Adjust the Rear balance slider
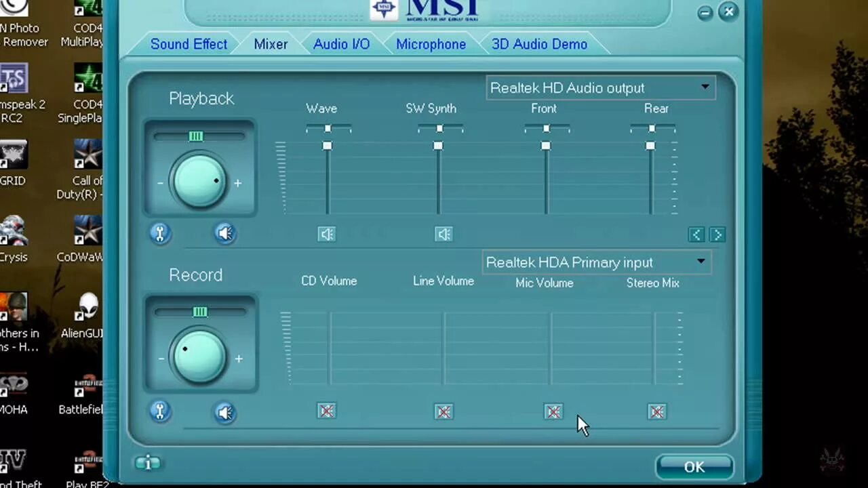This screenshot has width=868, height=488. point(652,128)
